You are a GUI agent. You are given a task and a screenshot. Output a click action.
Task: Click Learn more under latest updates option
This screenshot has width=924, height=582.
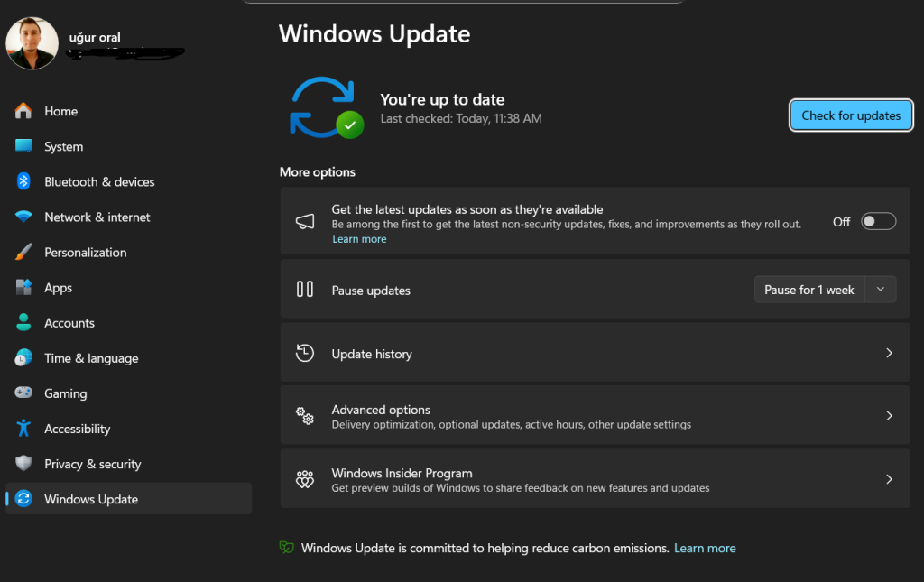pyautogui.click(x=359, y=238)
